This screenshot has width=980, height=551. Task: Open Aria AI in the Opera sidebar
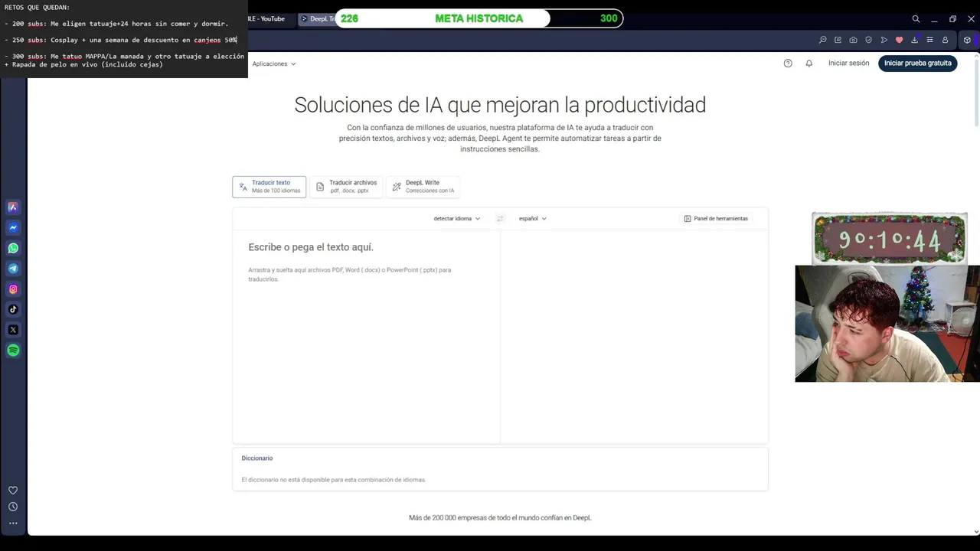point(13,207)
